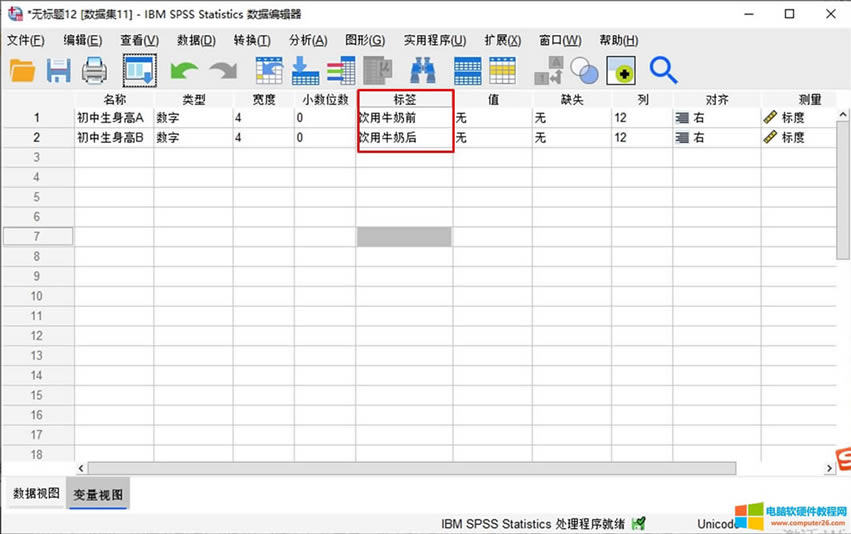
Task: Click the Insert variable toolbar icon
Action: tap(502, 70)
